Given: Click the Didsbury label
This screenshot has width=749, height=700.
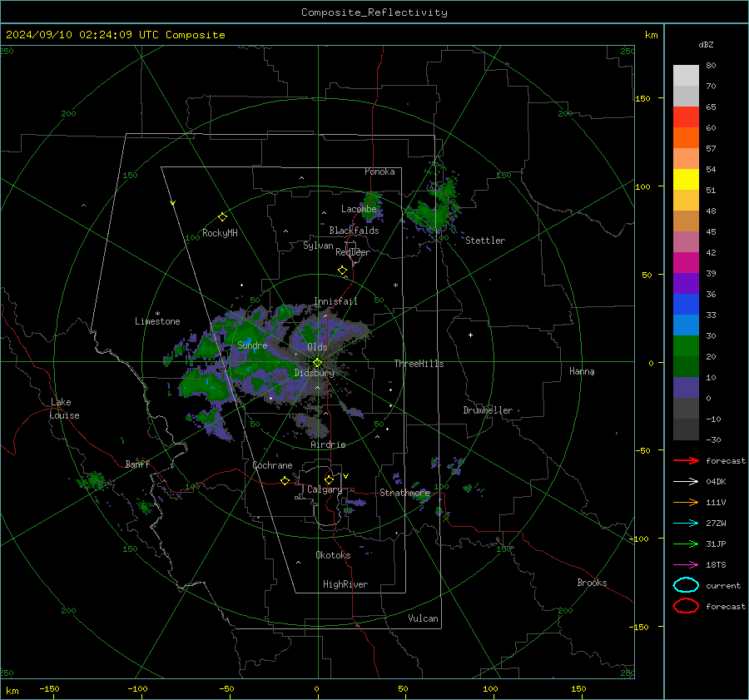Looking at the screenshot, I should click(x=314, y=373).
